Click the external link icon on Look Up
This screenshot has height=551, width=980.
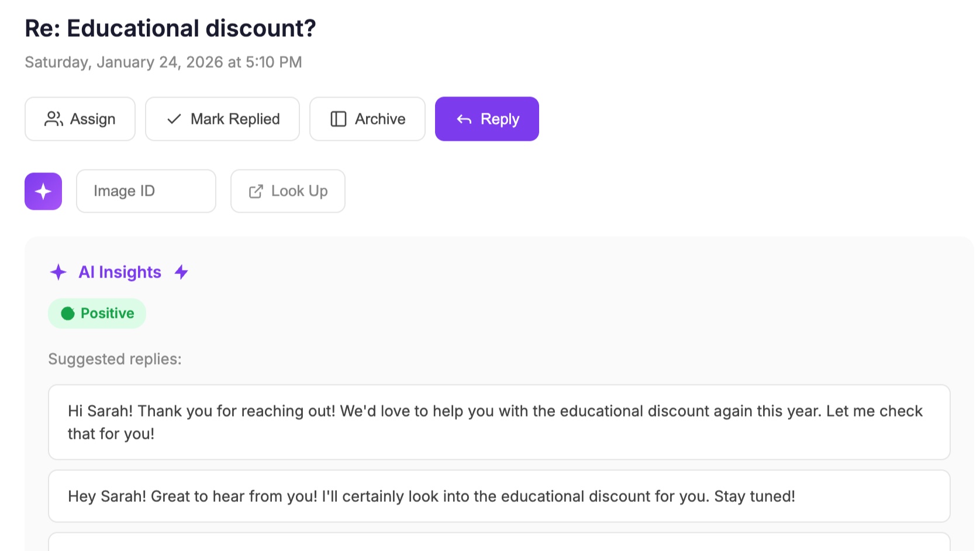256,190
